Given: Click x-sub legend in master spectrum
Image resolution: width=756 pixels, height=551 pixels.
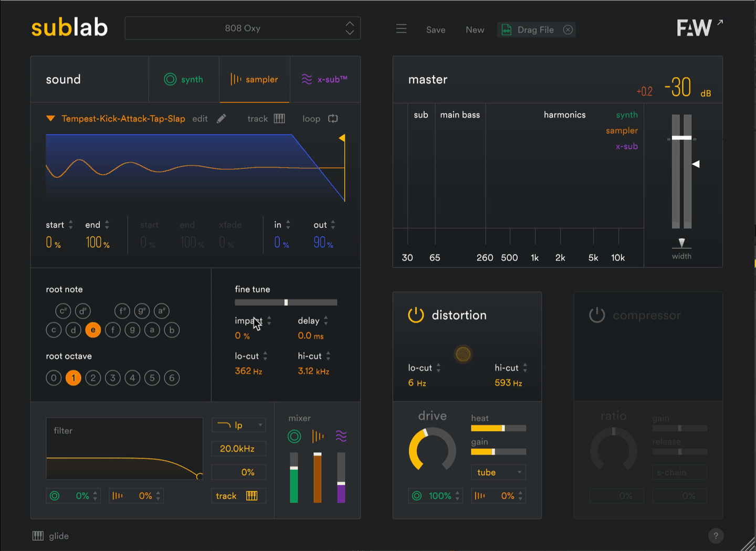Looking at the screenshot, I should click(627, 146).
